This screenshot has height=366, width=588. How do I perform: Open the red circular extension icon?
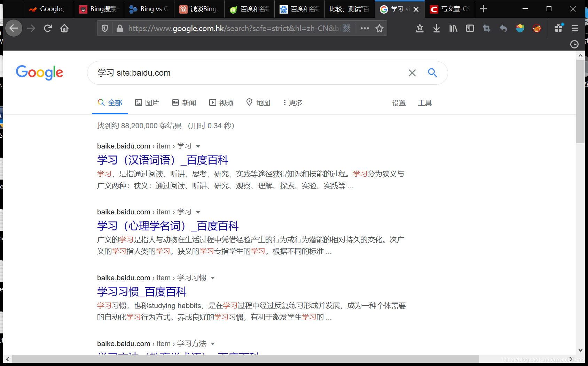(537, 28)
